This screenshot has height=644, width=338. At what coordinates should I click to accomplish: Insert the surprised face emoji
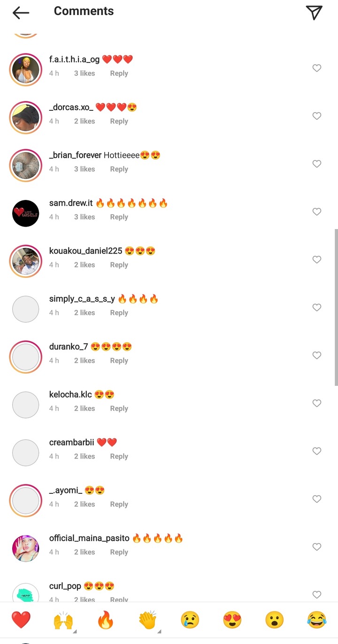tap(275, 620)
